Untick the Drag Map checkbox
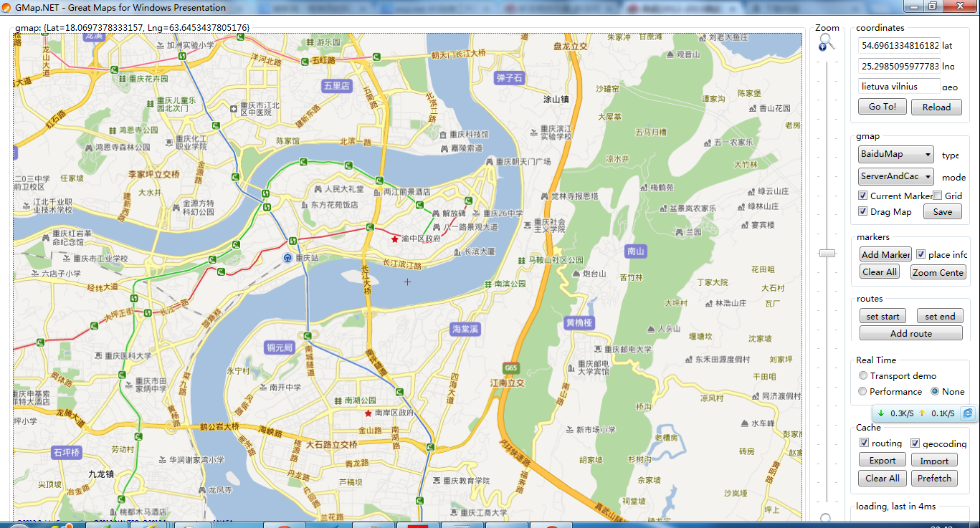The width and height of the screenshot is (980, 528). coord(863,211)
